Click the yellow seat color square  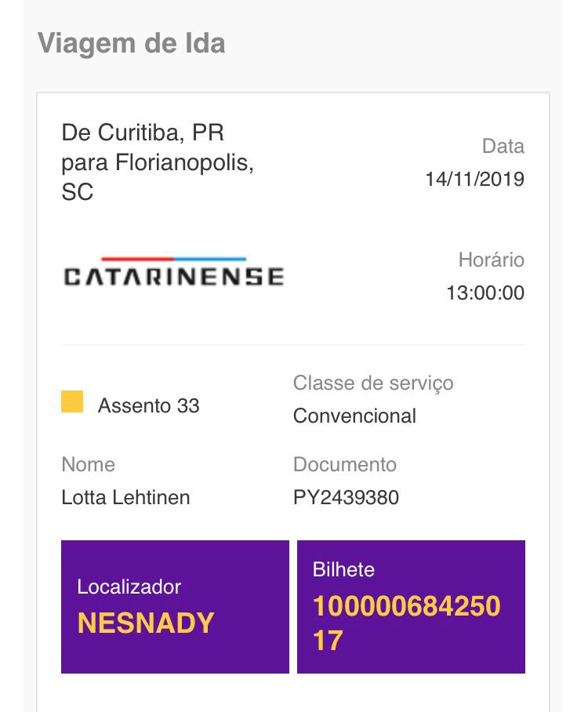pos(72,401)
